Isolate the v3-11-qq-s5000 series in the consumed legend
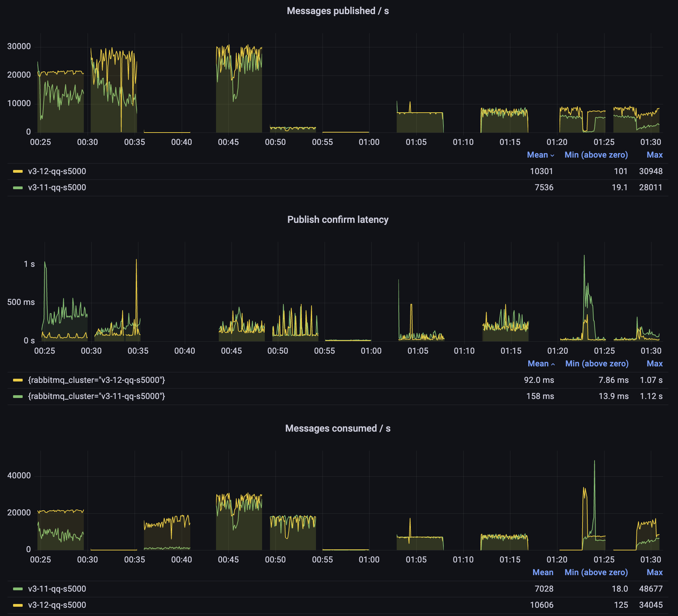Screen dimensions: 678x616 tap(57, 589)
